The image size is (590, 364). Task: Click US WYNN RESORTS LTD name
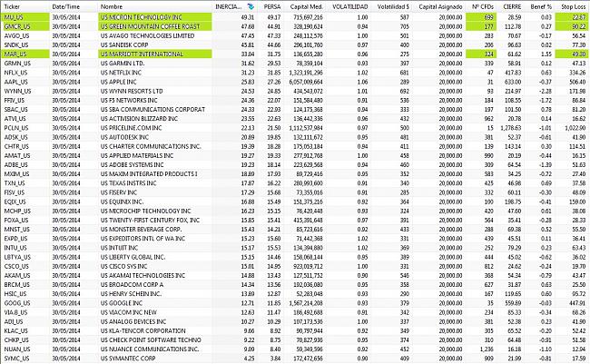pyautogui.click(x=132, y=91)
